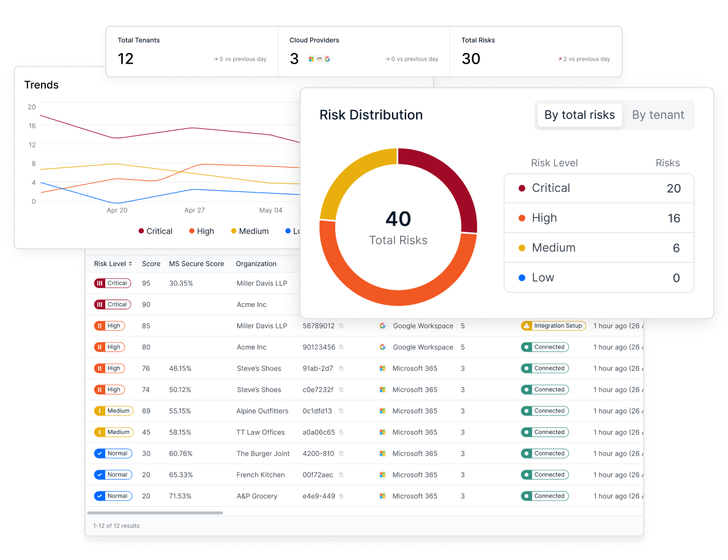Select Critical row in risk level table
The height and width of the screenshot is (560, 728).
click(599, 188)
